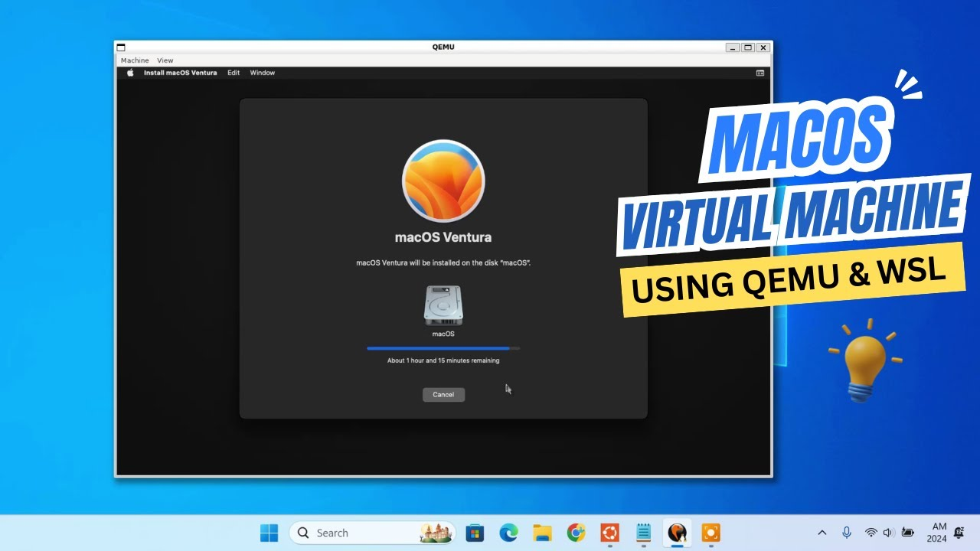Open the Install macOS Ventura menu
This screenshot has height=551, width=980.
180,73
